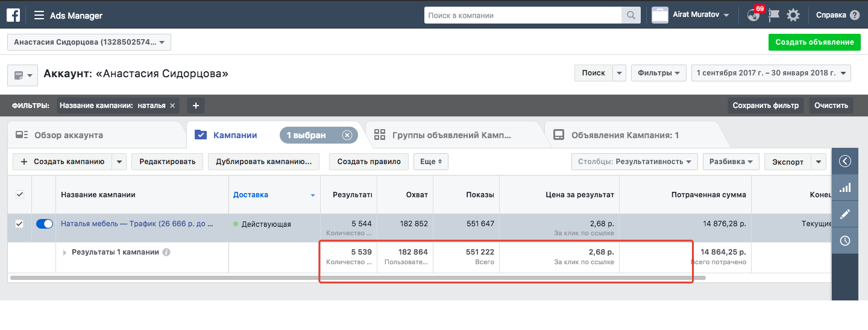Open the Разбивка dropdown
The image size is (868, 330).
(x=731, y=162)
